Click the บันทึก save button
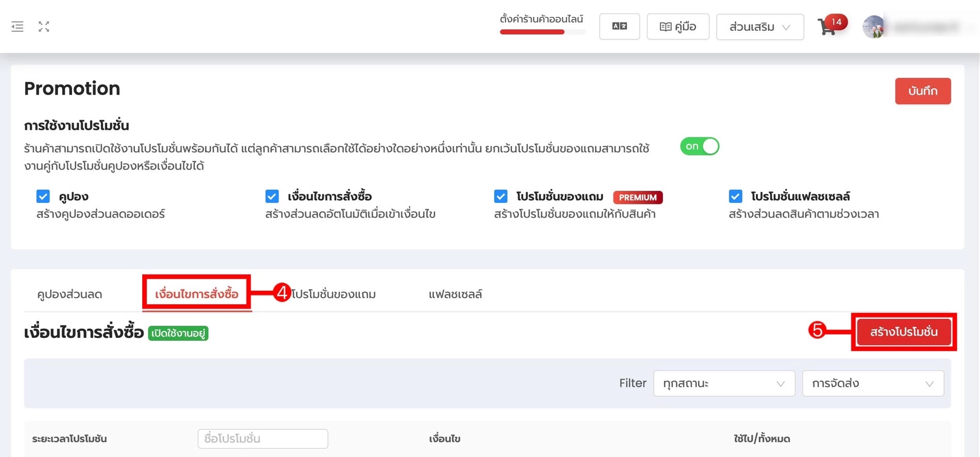Viewport: 980px width, 457px height. point(923,91)
